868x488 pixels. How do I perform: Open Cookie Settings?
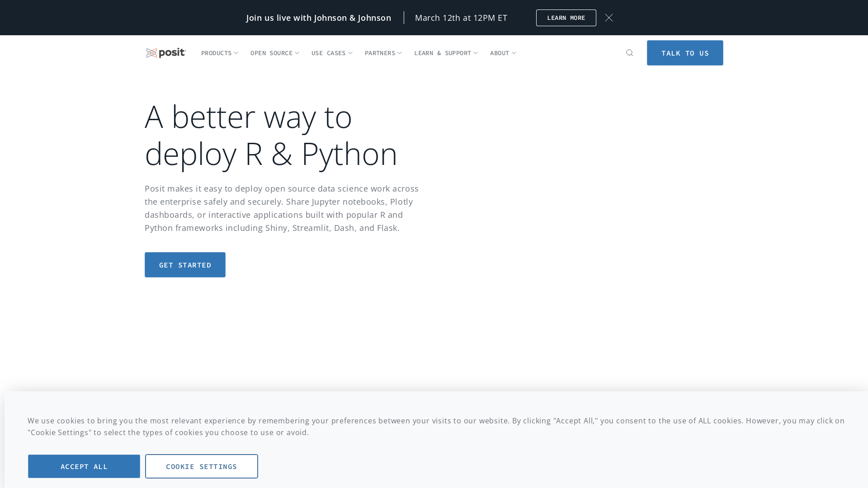click(202, 466)
